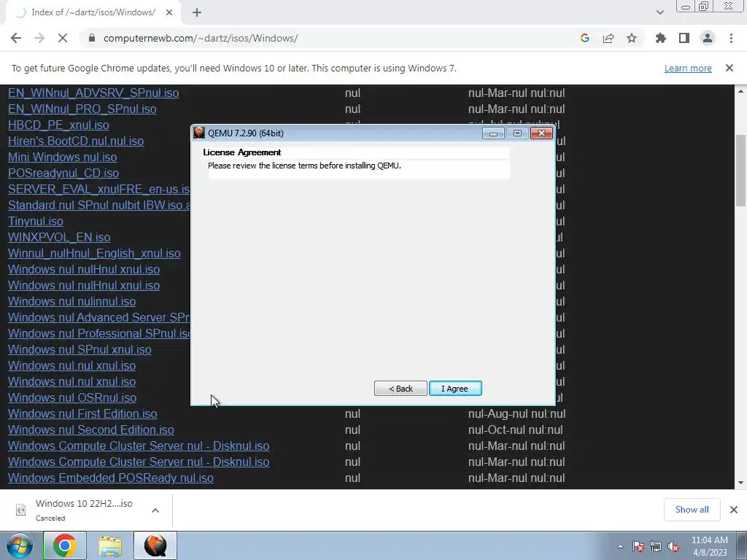Open Windows nul SPnul xnul.iso link
The image size is (747, 560).
click(80, 349)
